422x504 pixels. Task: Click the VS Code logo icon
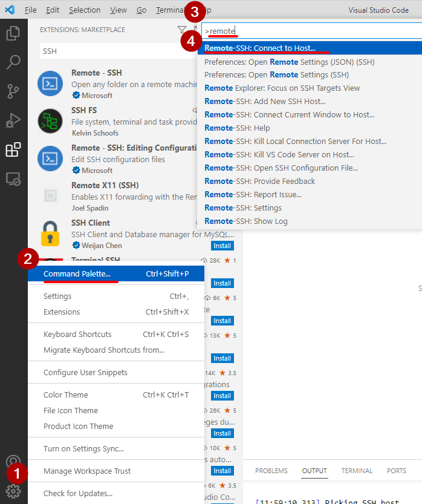pyautogui.click(x=10, y=10)
